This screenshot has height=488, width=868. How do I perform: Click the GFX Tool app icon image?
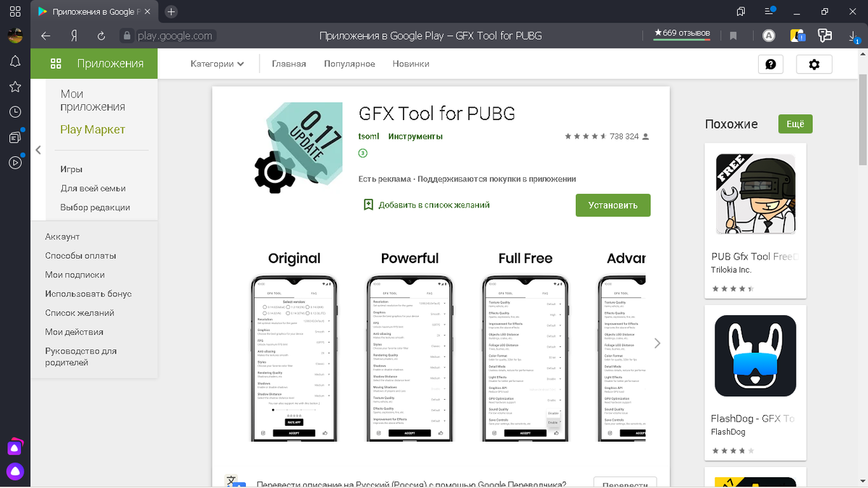(x=299, y=148)
